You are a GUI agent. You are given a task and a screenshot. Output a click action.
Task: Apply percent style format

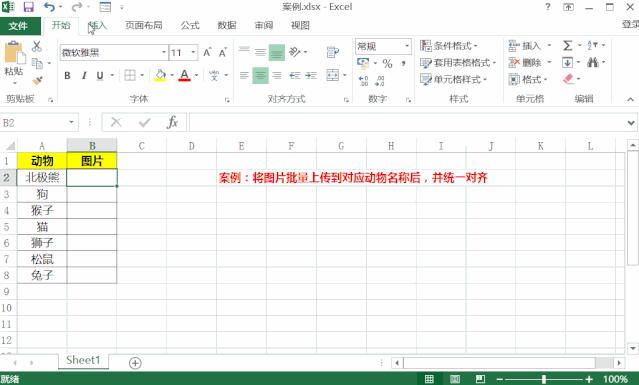pos(387,63)
